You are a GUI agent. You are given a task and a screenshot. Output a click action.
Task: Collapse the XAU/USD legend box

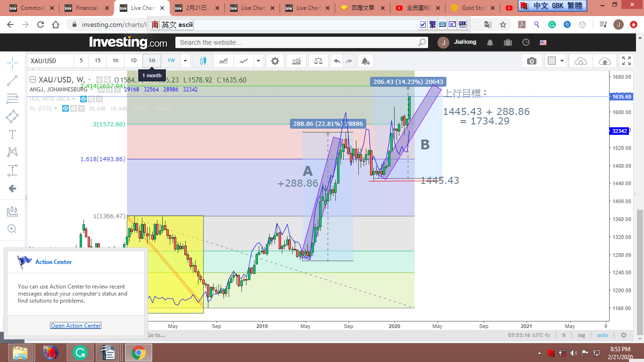click(x=33, y=80)
